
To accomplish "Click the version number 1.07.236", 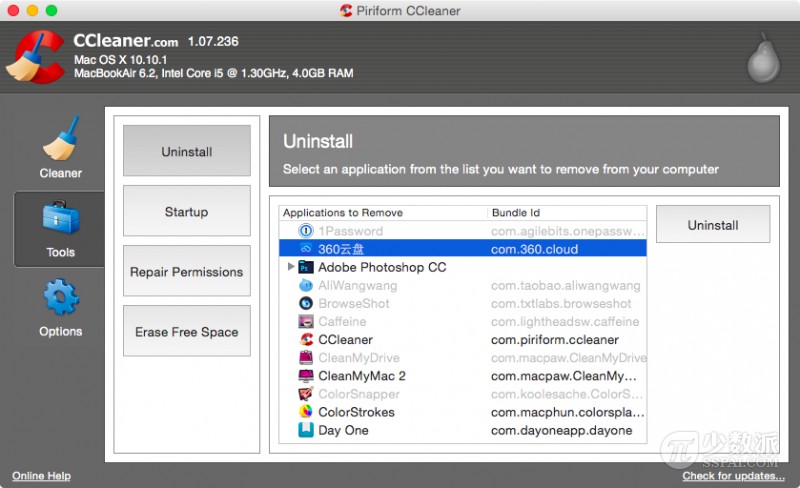I will [213, 41].
